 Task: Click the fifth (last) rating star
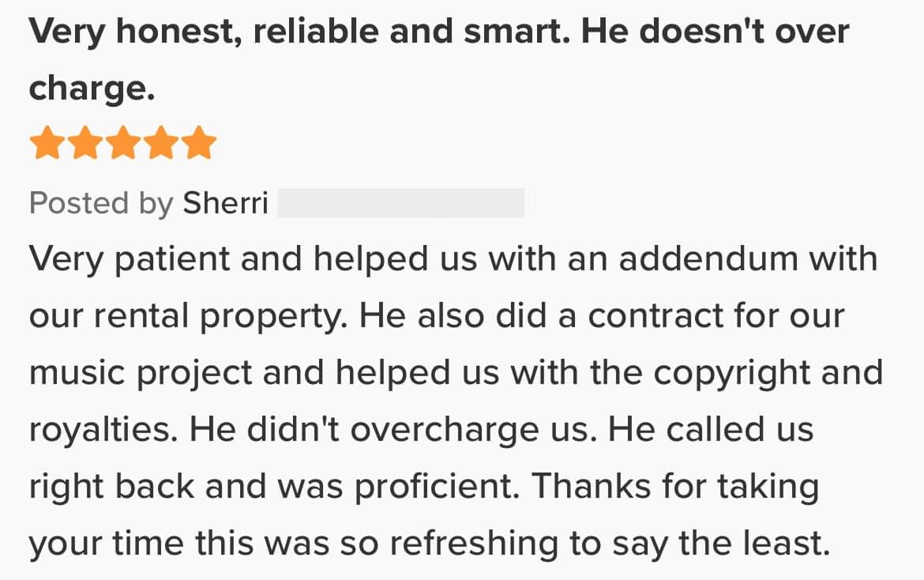tap(198, 144)
